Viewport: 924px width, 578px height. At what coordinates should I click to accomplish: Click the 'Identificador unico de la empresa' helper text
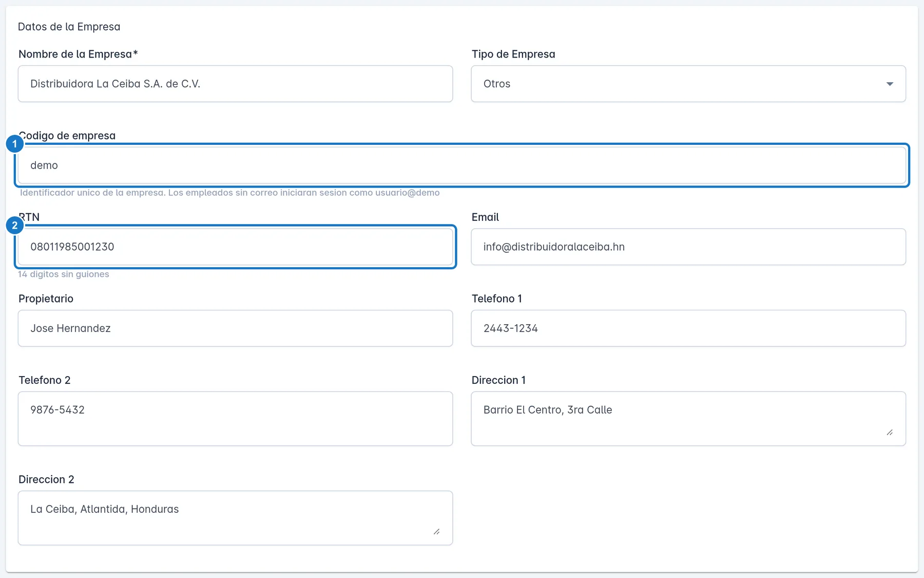(x=229, y=193)
